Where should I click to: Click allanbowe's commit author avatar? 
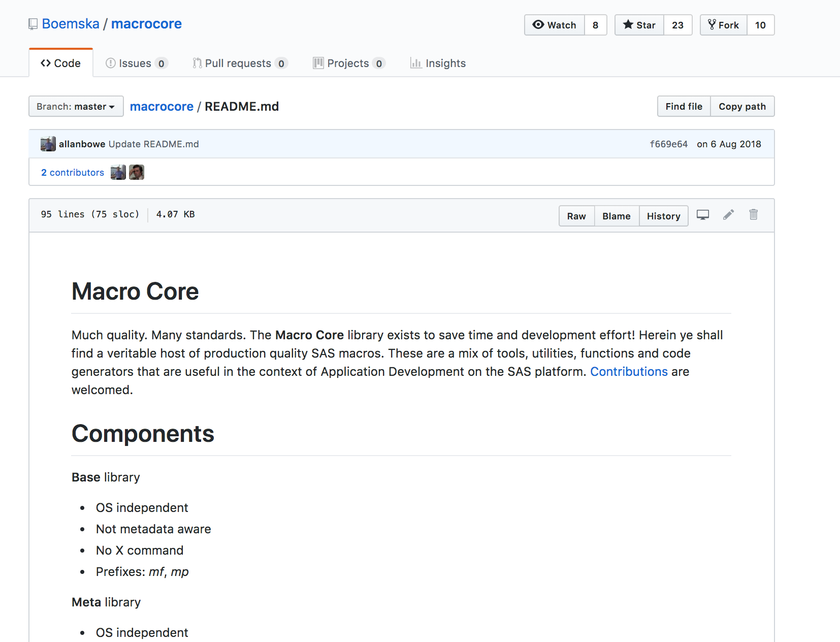pos(48,144)
